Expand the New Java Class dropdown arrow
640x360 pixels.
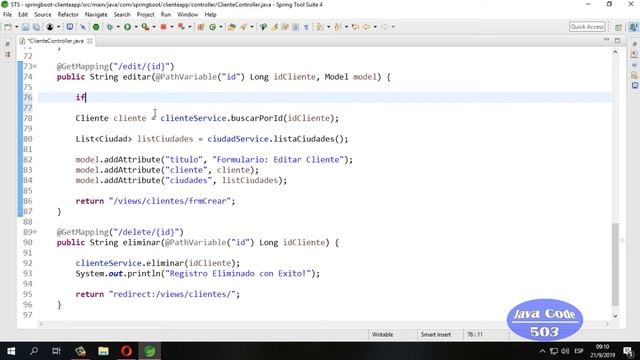click(221, 27)
